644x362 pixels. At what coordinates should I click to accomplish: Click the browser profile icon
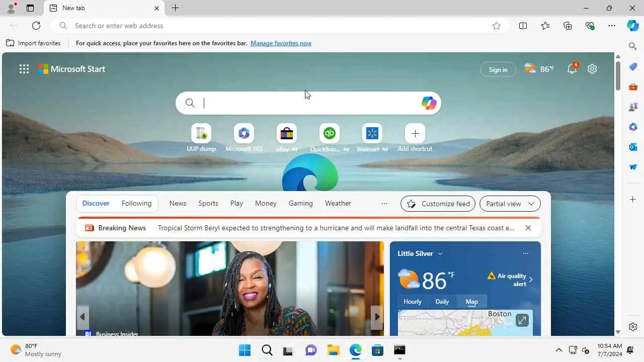pyautogui.click(x=11, y=8)
